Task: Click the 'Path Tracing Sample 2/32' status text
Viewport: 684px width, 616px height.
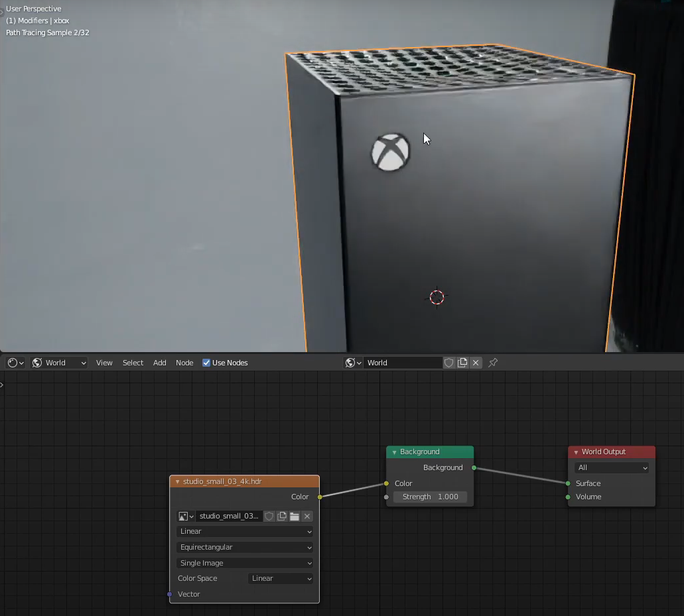Action: pyautogui.click(x=48, y=32)
